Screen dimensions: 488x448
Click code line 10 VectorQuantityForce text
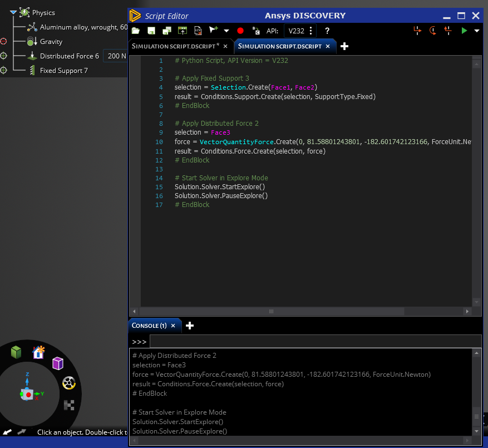click(x=236, y=142)
